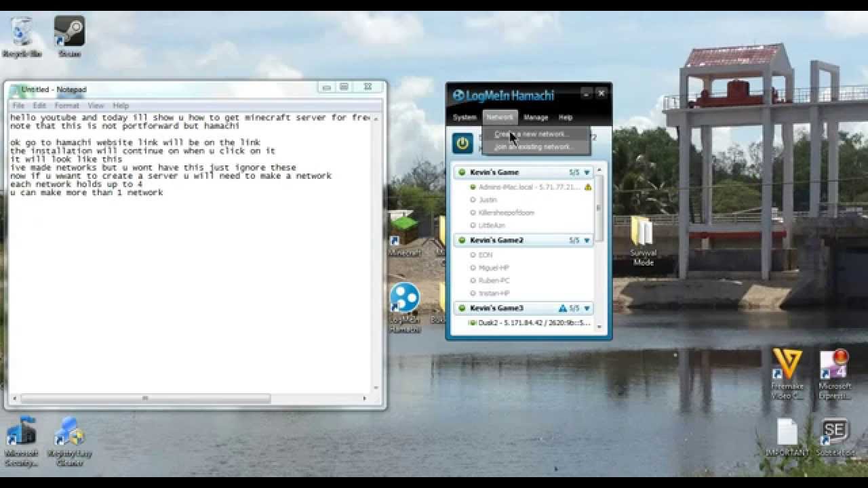Click the Notepad title bar icon
Image resolution: width=868 pixels, height=488 pixels.
pyautogui.click(x=15, y=89)
